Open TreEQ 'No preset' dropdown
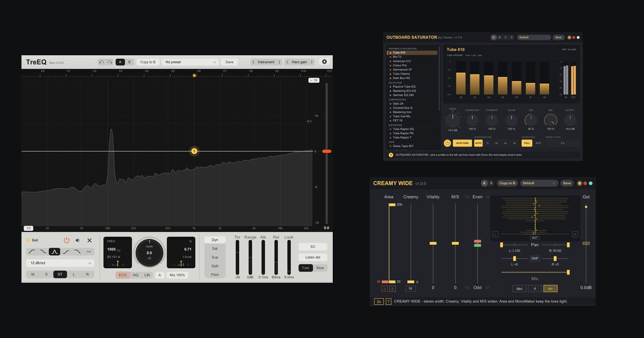The height and width of the screenshot is (338, 644). 191,62
